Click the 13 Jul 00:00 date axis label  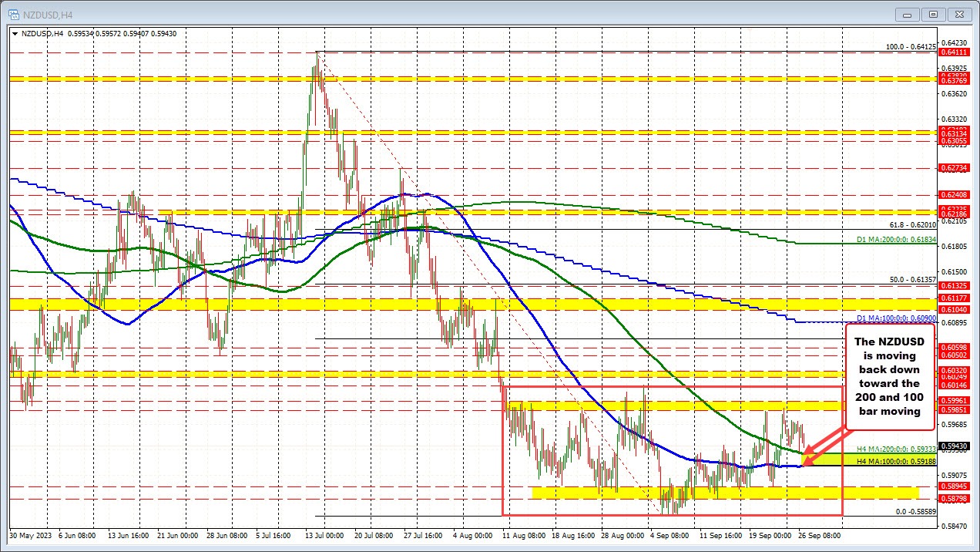(x=323, y=535)
